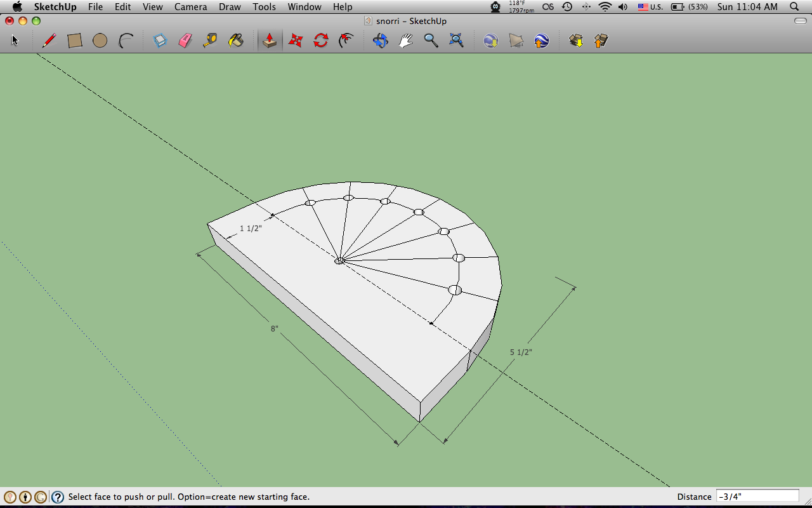
Task: Select the Offset tool
Action: (346, 41)
